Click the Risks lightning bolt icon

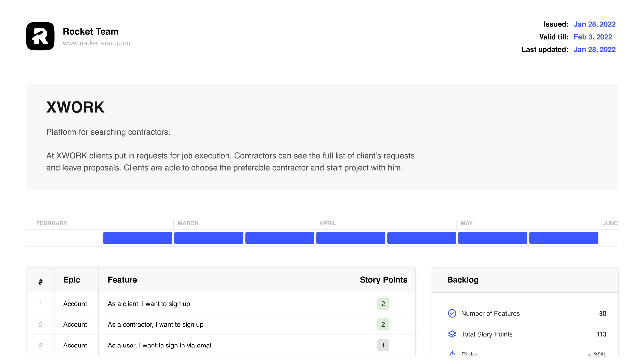click(x=452, y=355)
